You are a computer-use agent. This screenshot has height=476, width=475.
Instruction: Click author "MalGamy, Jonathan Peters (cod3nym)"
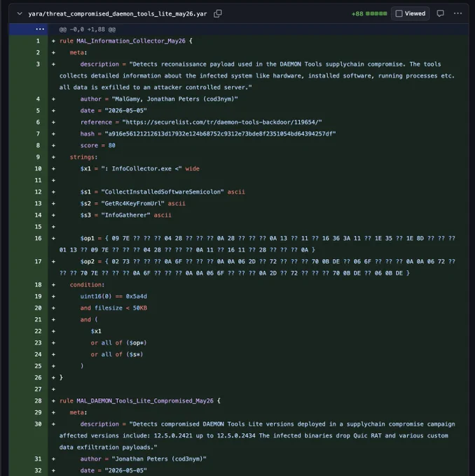174,99
